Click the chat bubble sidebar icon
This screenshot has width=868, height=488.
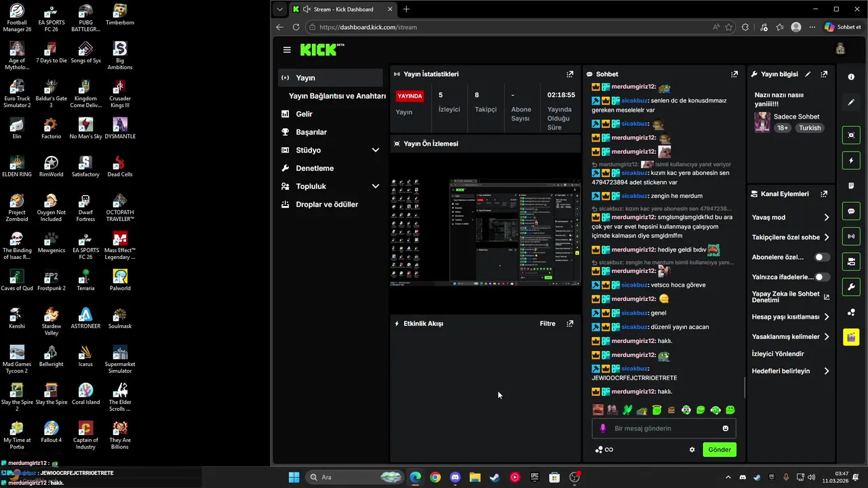[x=851, y=211]
